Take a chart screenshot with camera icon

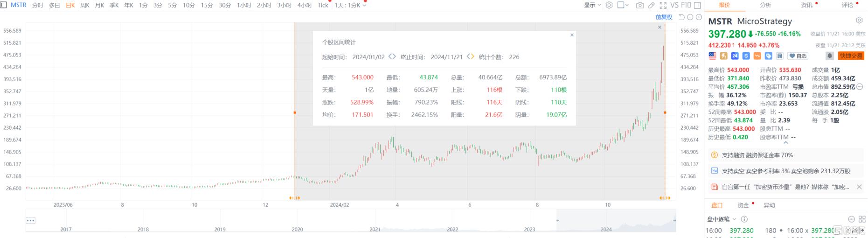(640, 5)
